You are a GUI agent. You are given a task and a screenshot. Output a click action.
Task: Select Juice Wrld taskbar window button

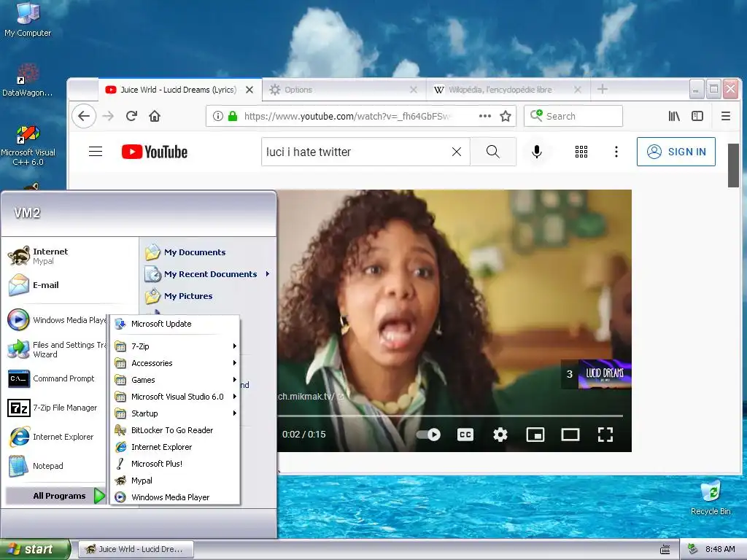[136, 549]
